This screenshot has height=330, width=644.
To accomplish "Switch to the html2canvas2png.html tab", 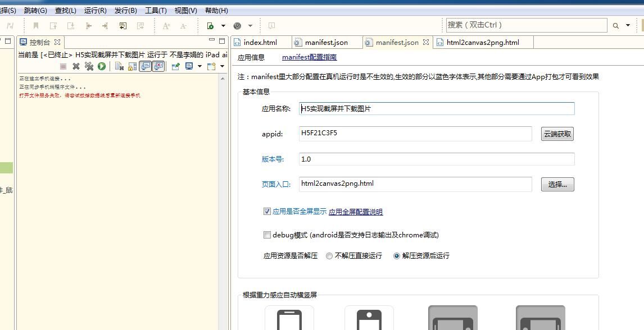I will pos(482,43).
